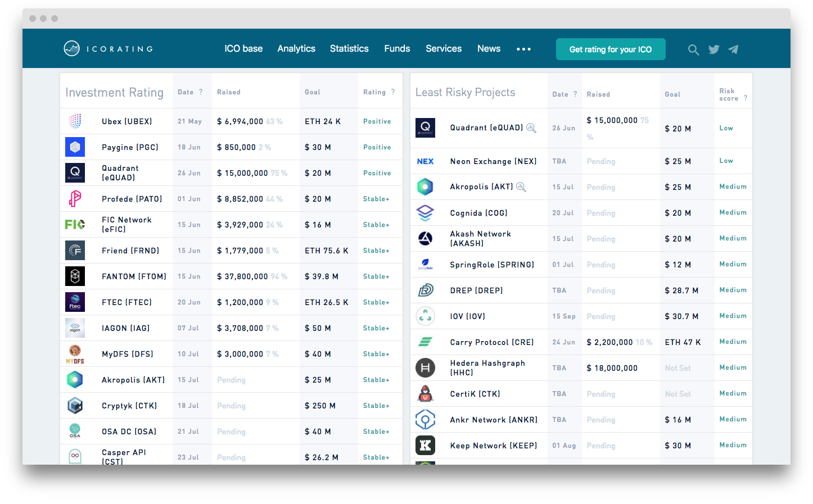Click the IOV project logo
Screen dimensions: 813x504
click(425, 316)
